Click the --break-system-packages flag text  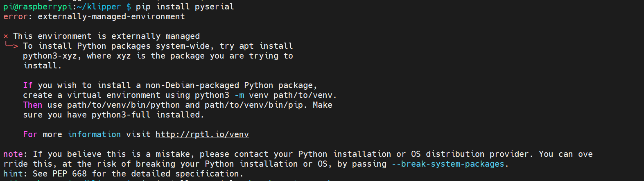click(448, 164)
